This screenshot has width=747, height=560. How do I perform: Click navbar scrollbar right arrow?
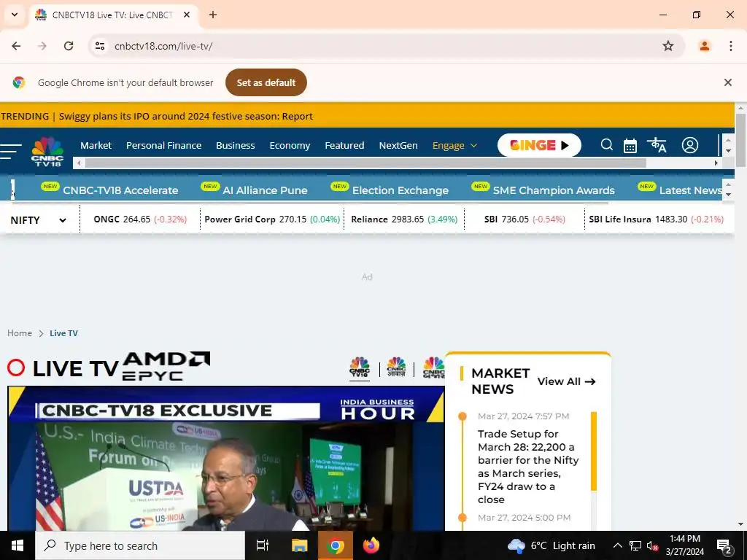point(716,163)
